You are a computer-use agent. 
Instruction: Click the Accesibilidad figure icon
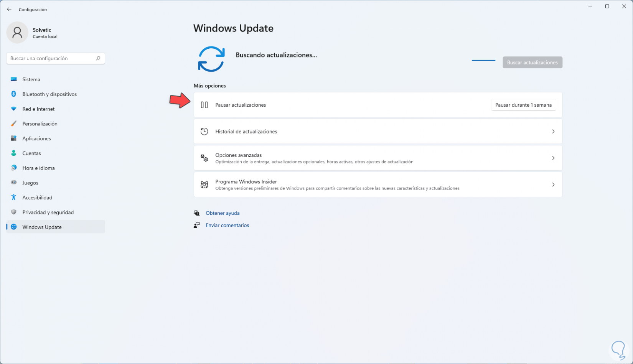pos(14,198)
